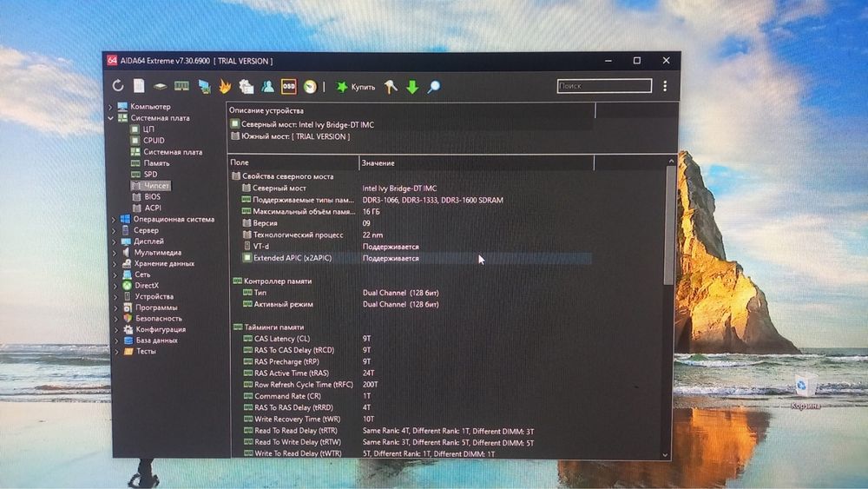Image resolution: width=868 pixels, height=489 pixels.
Task: Select CPUID in the sidebar tree
Action: tap(148, 141)
